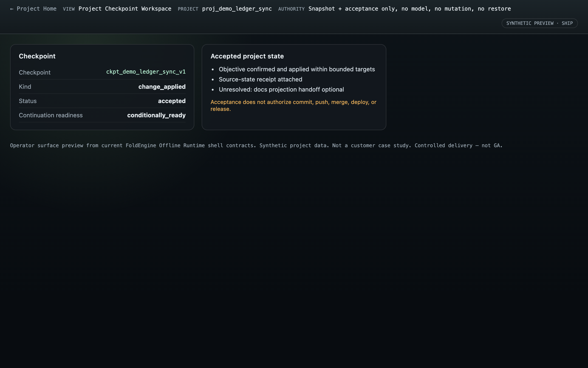
Task: Click the Status row label
Action: click(28, 101)
